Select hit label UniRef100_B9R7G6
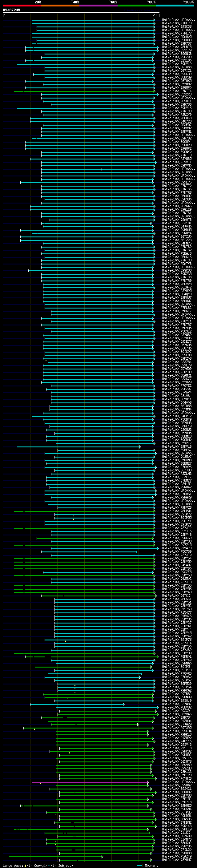This screenshot has width=197, height=868. tap(177, 105)
